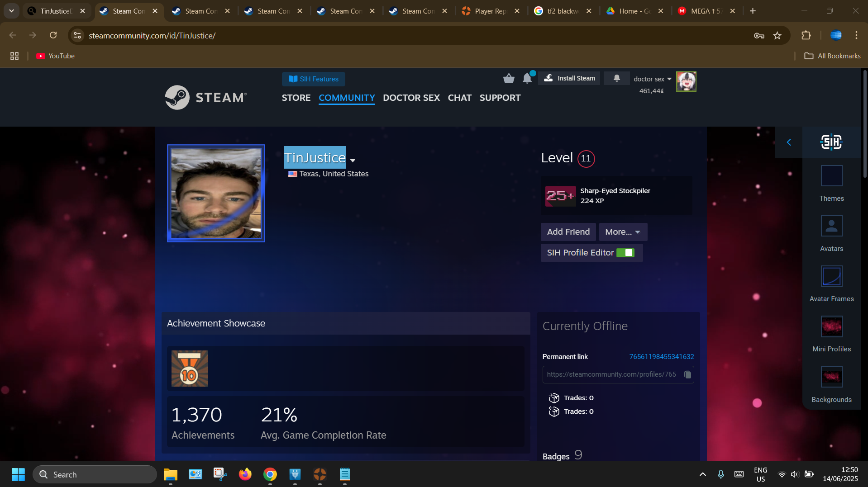Image resolution: width=868 pixels, height=487 pixels.
Task: Open Backgrounds in SIH sidebar
Action: [831, 385]
